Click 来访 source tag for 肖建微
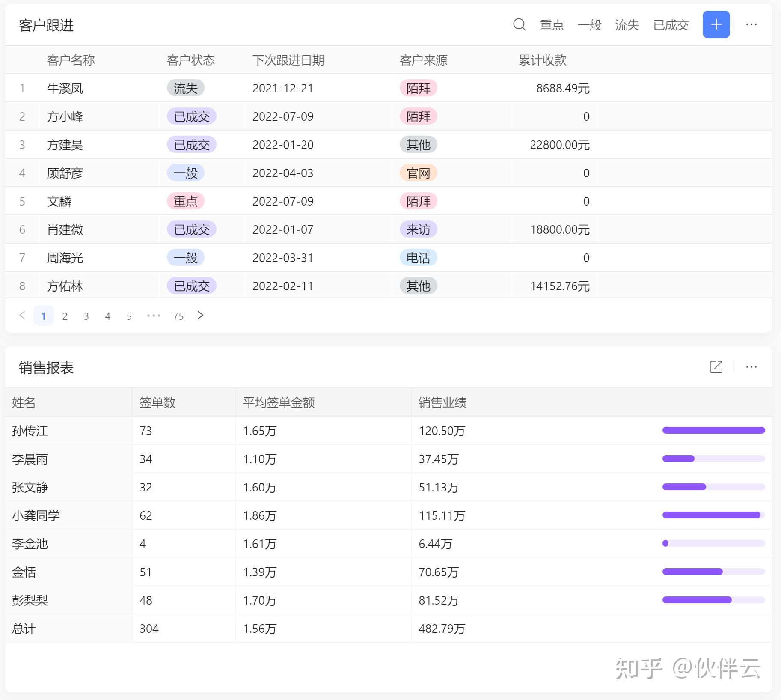 pyautogui.click(x=419, y=229)
